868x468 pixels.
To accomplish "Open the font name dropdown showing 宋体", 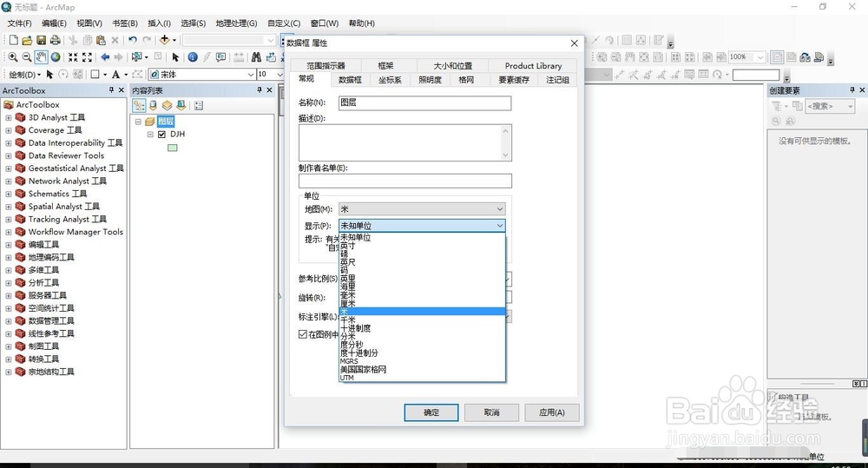I will tap(250, 74).
